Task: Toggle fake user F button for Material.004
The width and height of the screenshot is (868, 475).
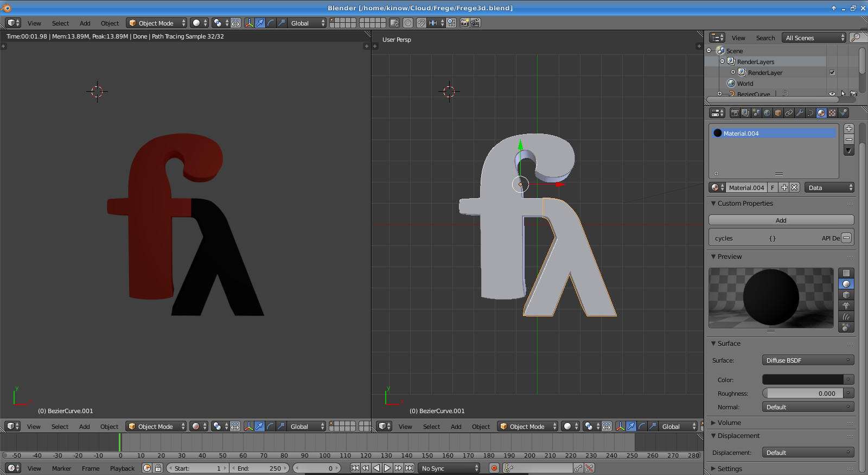Action: [x=773, y=187]
